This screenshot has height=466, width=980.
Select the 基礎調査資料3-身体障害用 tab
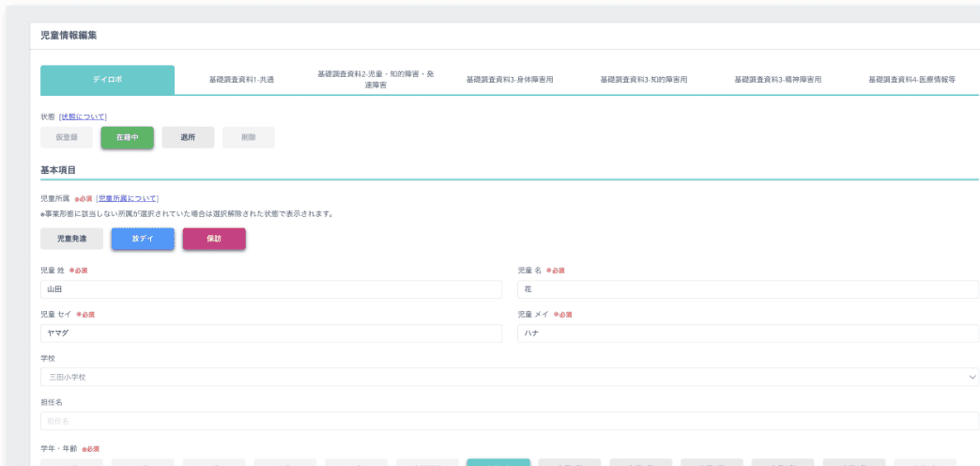click(510, 80)
